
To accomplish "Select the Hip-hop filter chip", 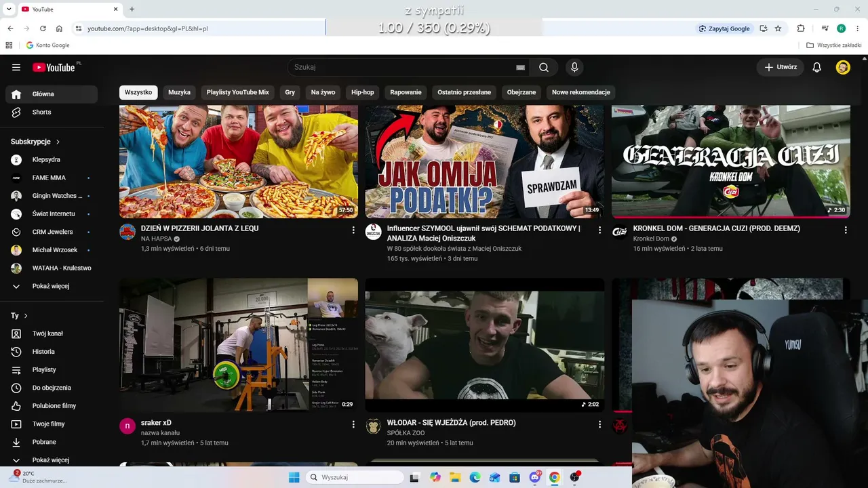I will click(x=363, y=92).
